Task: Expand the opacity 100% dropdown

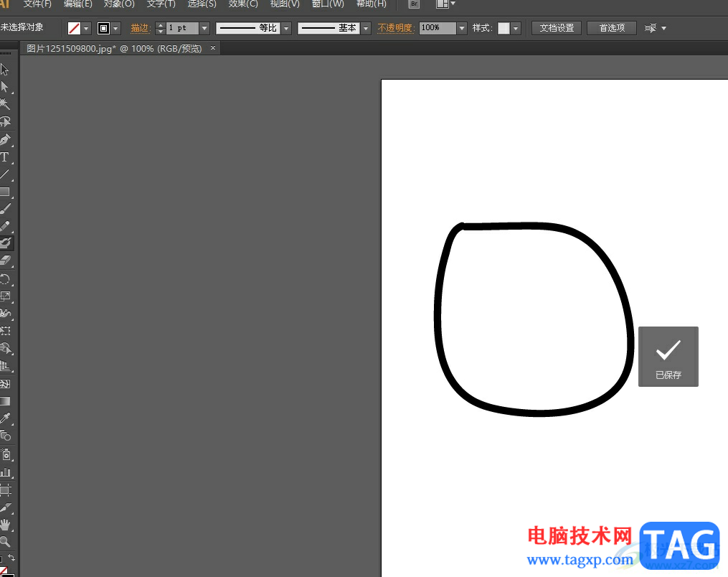Action: pos(462,29)
